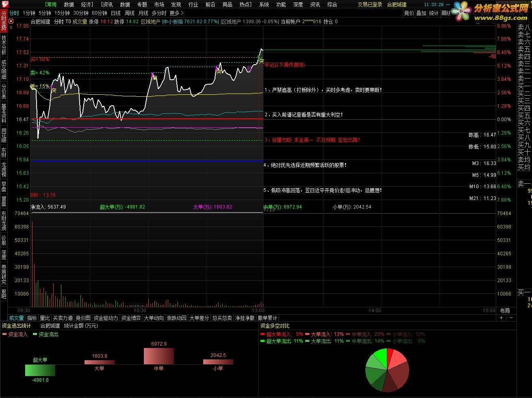Open the 综合 menu
This screenshot has width=532, height=398.
(332, 4)
